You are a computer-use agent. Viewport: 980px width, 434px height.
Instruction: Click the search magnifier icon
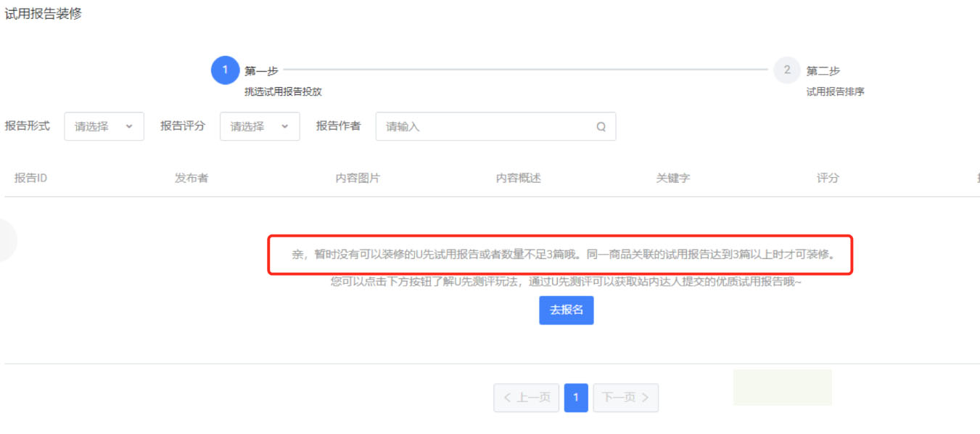tap(601, 126)
